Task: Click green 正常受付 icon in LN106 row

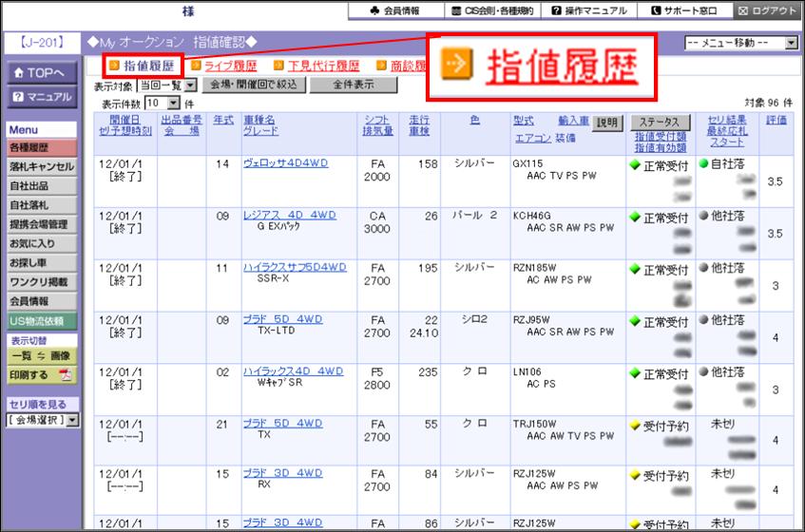Action: pos(635,373)
